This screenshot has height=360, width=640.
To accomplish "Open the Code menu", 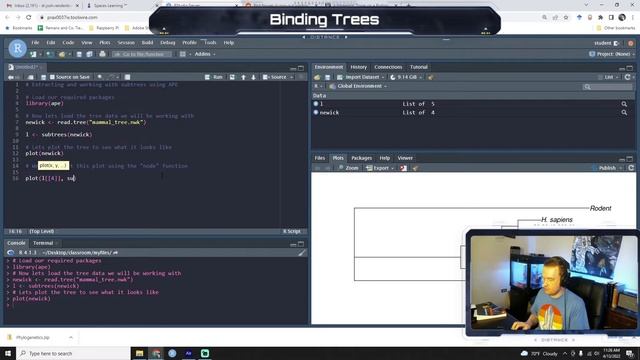I will [x=68, y=42].
